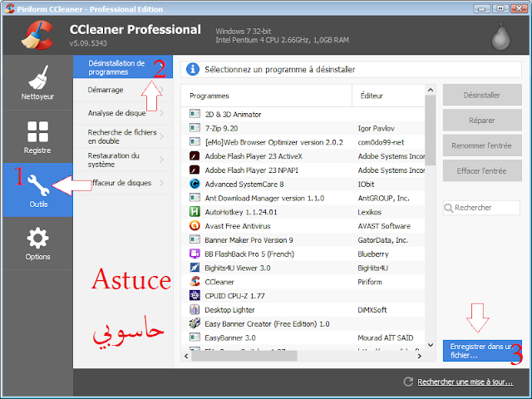532x399 pixels.
Task: Open the Effaceur de disques tool
Action: (123, 183)
